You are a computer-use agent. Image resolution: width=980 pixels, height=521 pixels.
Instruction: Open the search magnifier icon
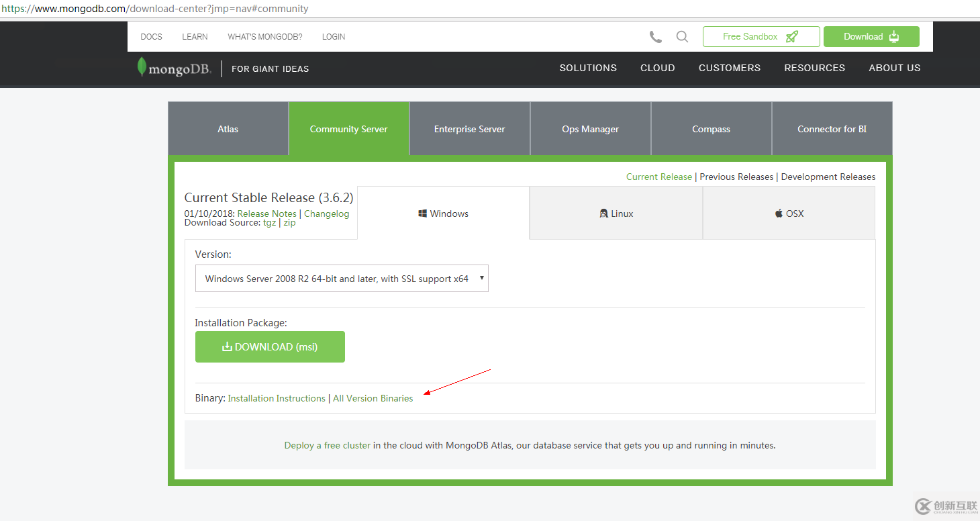[682, 37]
